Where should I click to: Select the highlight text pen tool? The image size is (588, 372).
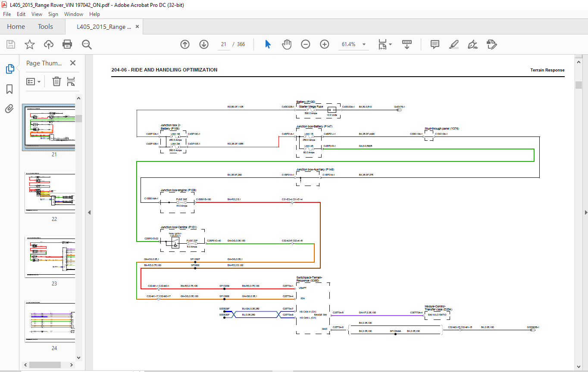click(454, 44)
